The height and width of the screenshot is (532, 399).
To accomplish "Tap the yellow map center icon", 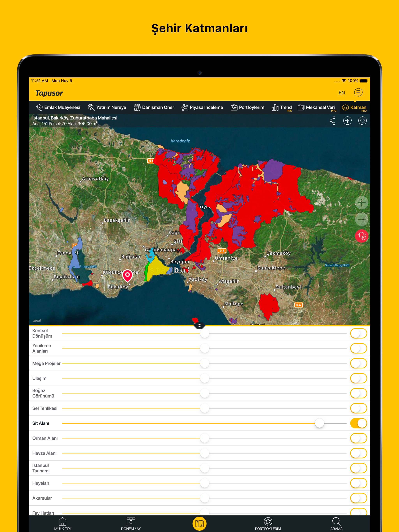I will pyautogui.click(x=199, y=524).
